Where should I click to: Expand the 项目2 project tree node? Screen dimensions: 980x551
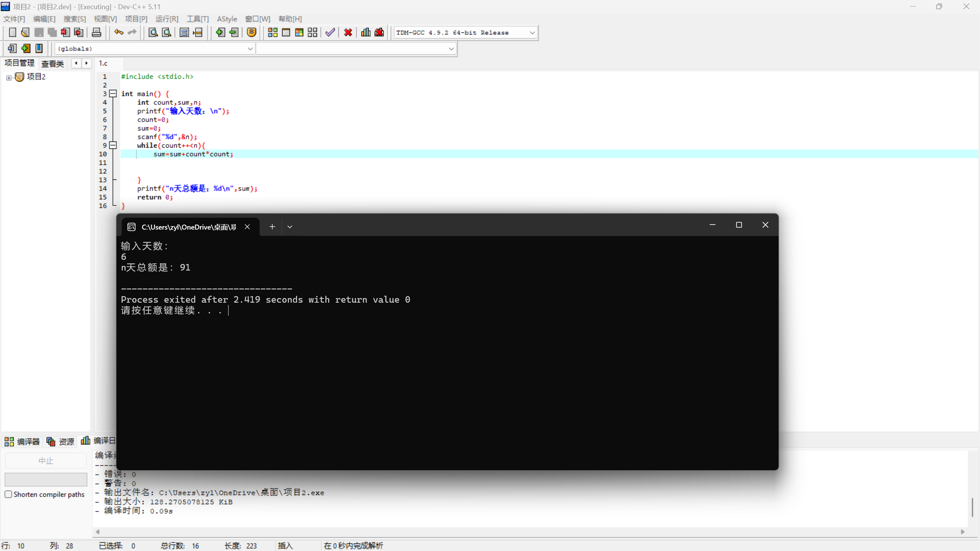(9, 78)
